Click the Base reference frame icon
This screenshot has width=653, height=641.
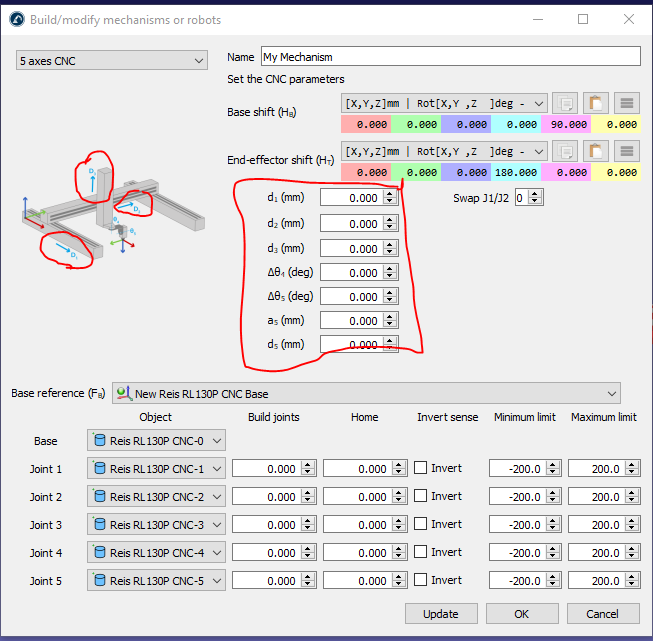click(124, 393)
